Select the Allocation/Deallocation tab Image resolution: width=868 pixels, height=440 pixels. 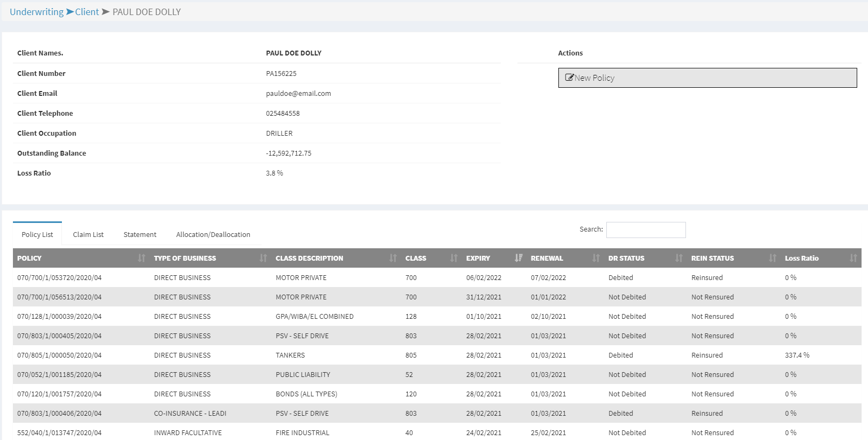(213, 234)
